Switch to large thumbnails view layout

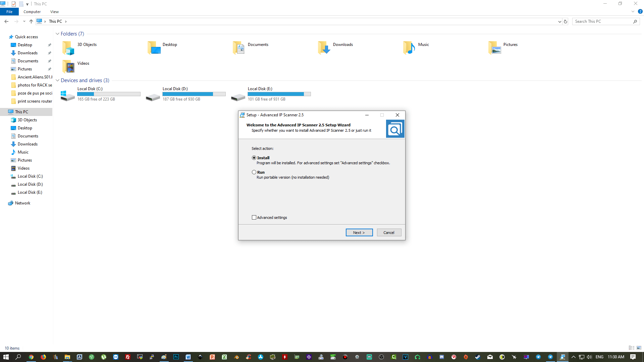coord(639,348)
